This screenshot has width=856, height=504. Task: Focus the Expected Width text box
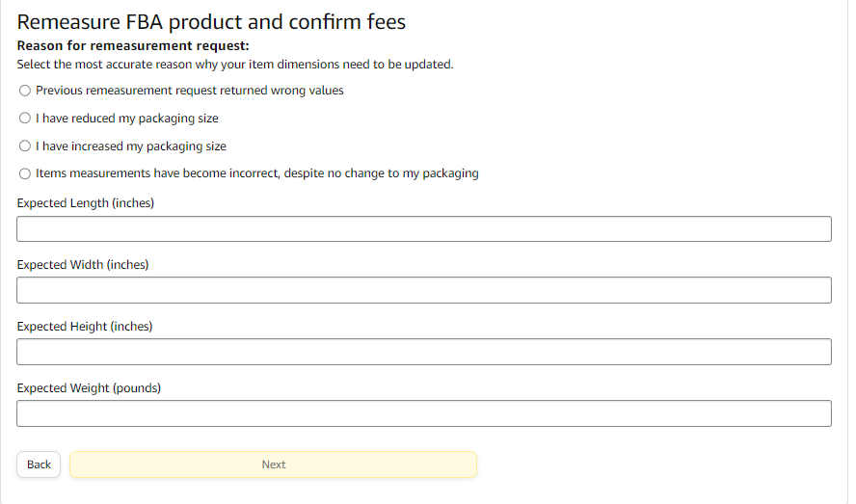(x=424, y=290)
